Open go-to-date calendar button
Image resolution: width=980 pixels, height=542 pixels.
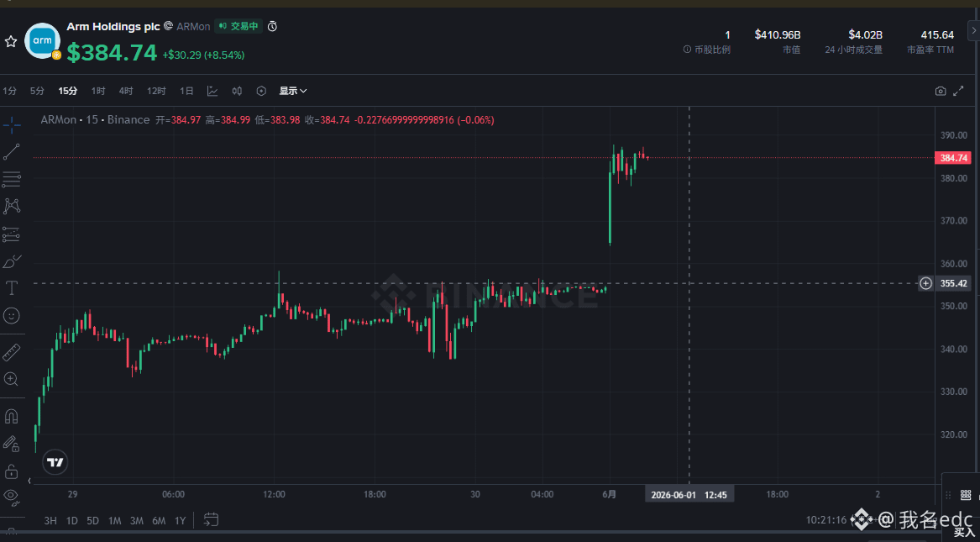(211, 519)
